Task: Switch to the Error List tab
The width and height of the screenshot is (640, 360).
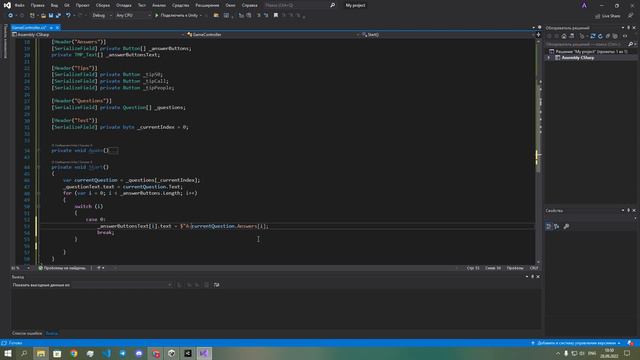Action: click(27, 333)
